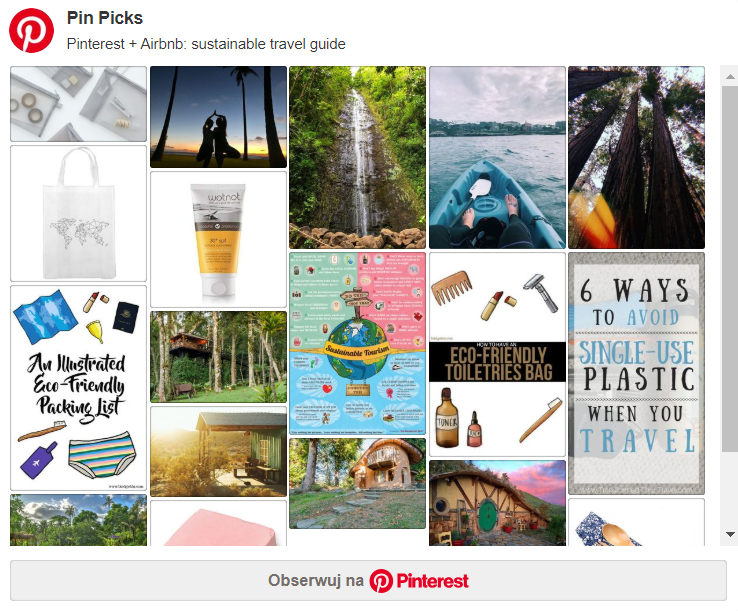Open the yoga silhouette at sunset pin

[218, 117]
